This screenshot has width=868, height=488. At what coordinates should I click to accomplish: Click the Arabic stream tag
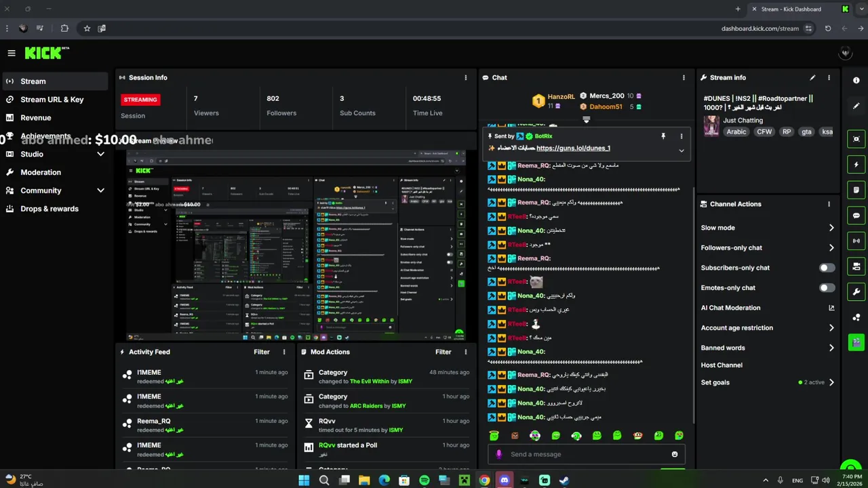click(736, 132)
